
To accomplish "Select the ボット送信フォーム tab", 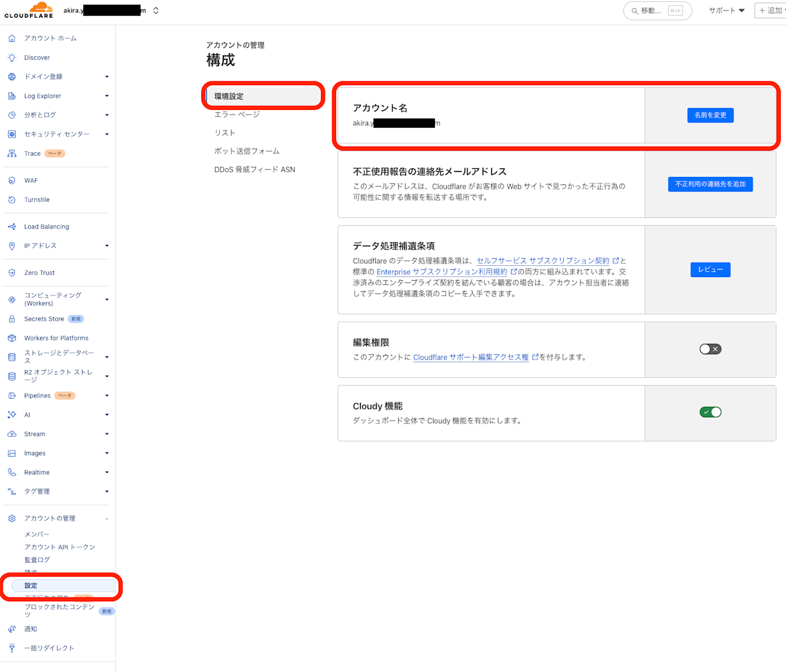I will point(247,151).
